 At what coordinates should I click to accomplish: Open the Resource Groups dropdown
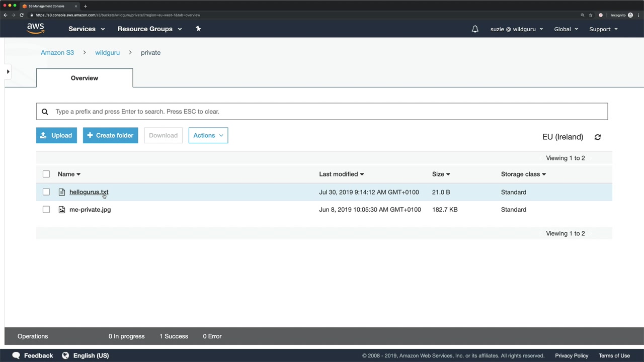149,29
